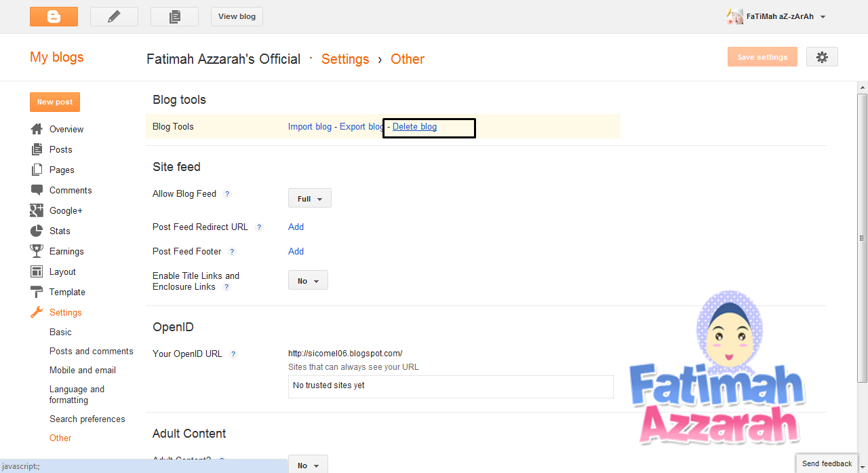Screen dimensions: 868x473
Task: Click Add for Post Feed Redirect URL
Action: click(x=296, y=227)
